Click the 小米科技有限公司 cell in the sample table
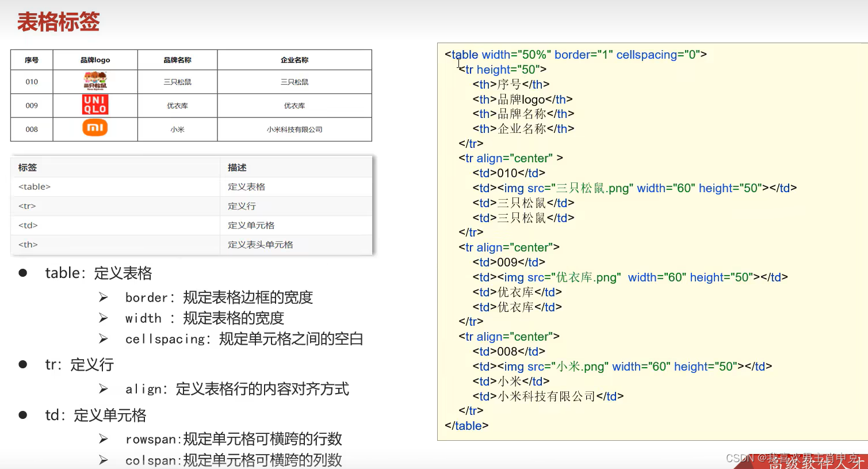Image resolution: width=868 pixels, height=469 pixels. pos(295,129)
